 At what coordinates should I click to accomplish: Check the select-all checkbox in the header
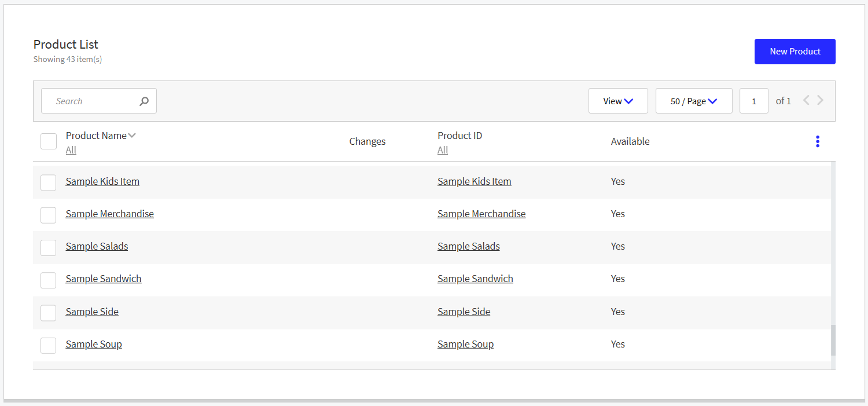(x=48, y=141)
